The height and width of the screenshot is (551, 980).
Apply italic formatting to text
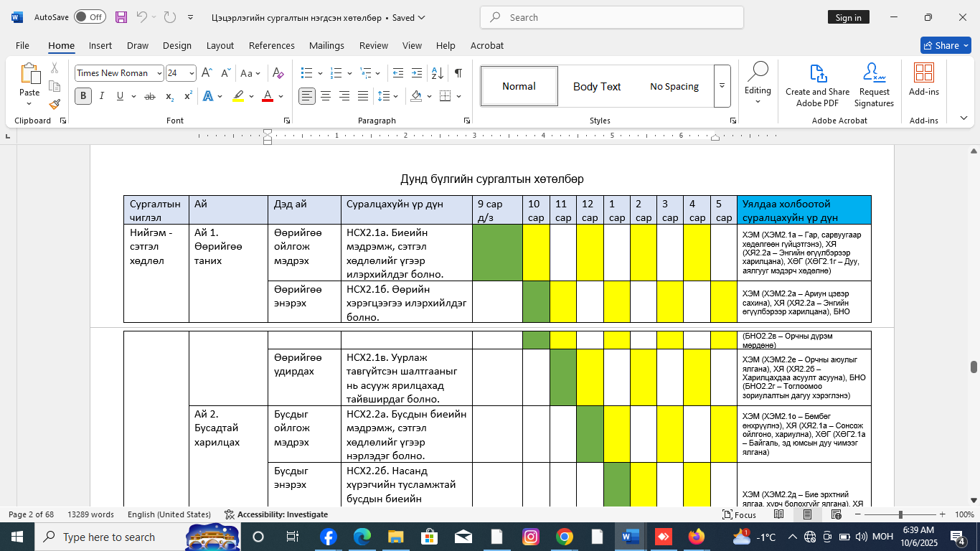tap(102, 96)
